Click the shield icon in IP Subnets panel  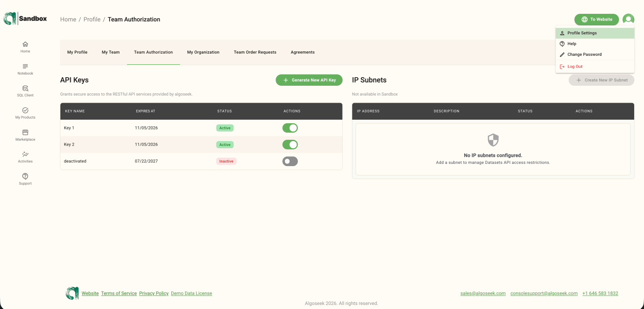click(x=493, y=140)
